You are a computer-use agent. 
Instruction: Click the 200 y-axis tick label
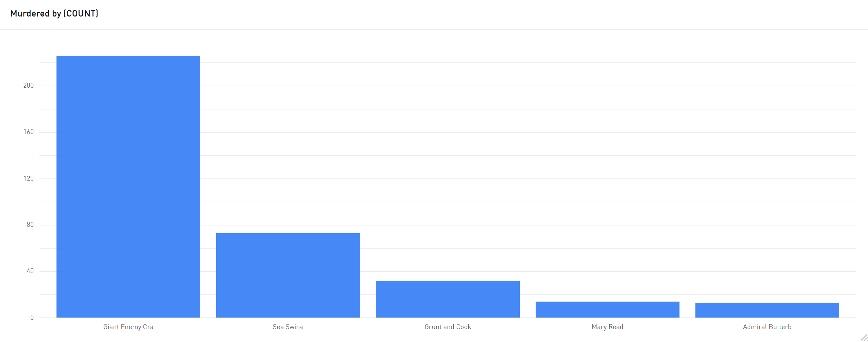(x=28, y=86)
